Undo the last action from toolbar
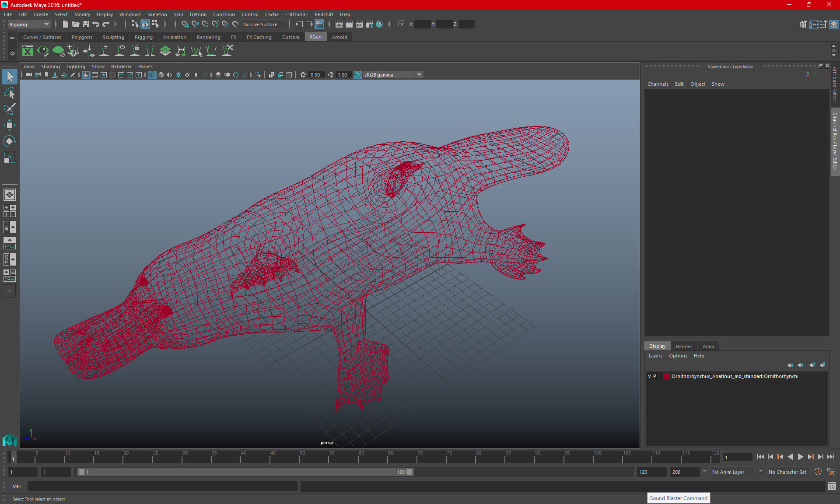Screen dimensions: 840x504 (x=95, y=24)
